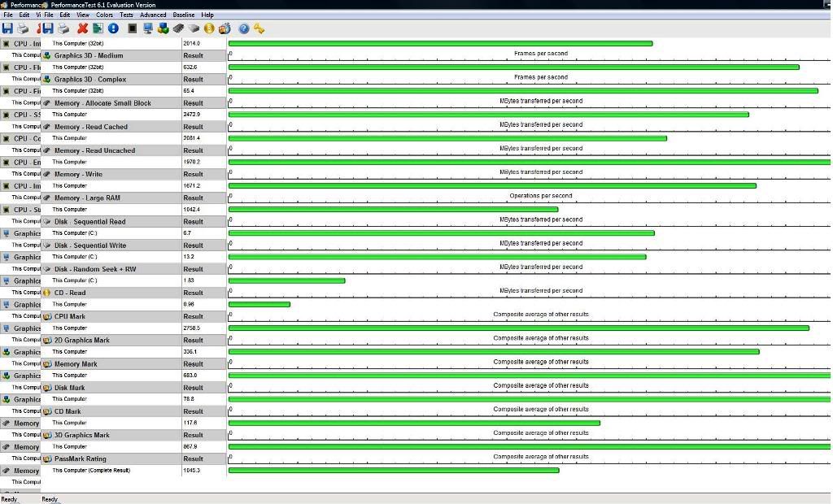Open the Colors menu

(x=105, y=15)
